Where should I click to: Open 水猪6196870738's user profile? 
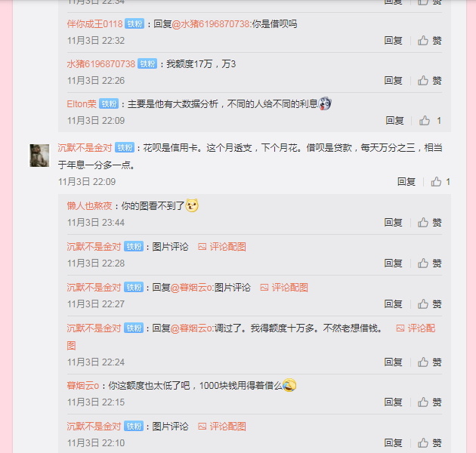click(x=100, y=64)
